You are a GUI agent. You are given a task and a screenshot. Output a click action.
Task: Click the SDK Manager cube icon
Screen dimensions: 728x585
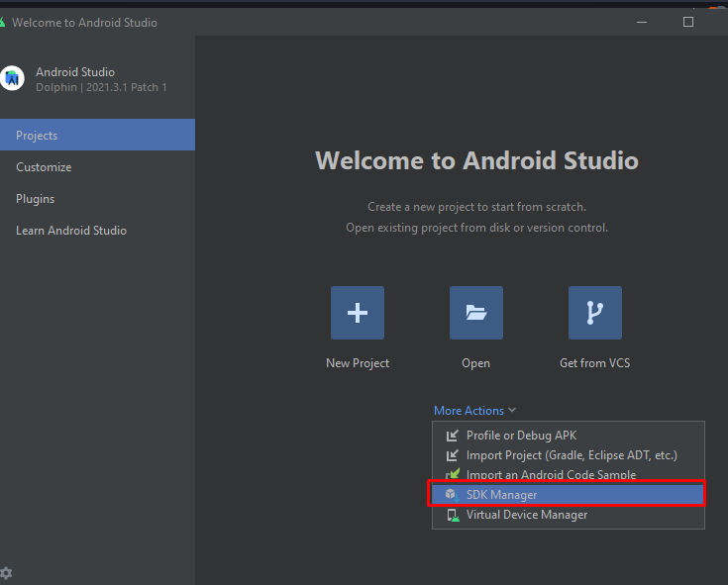(x=452, y=495)
